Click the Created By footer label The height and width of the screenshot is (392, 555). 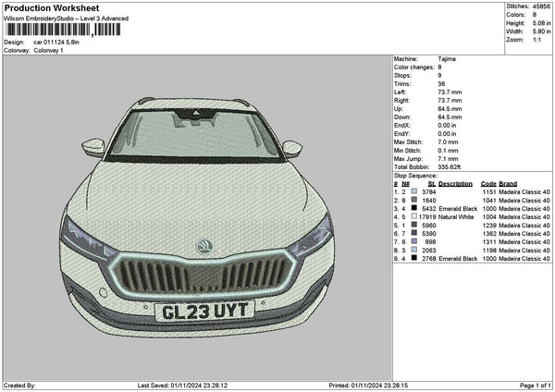(19, 386)
